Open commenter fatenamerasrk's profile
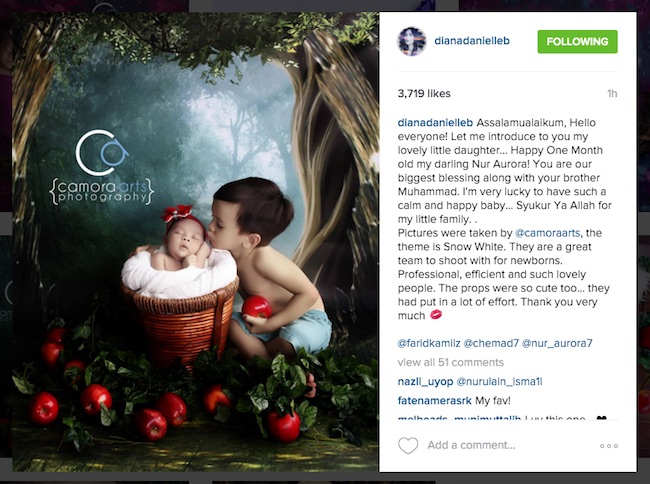 coord(434,401)
